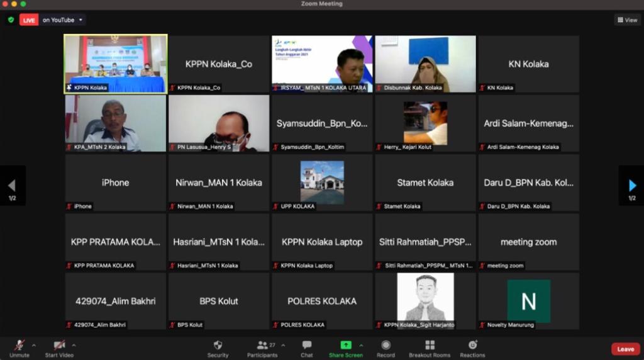The width and height of the screenshot is (644, 360).
Task: Open the Participants panel
Action: pos(262,346)
